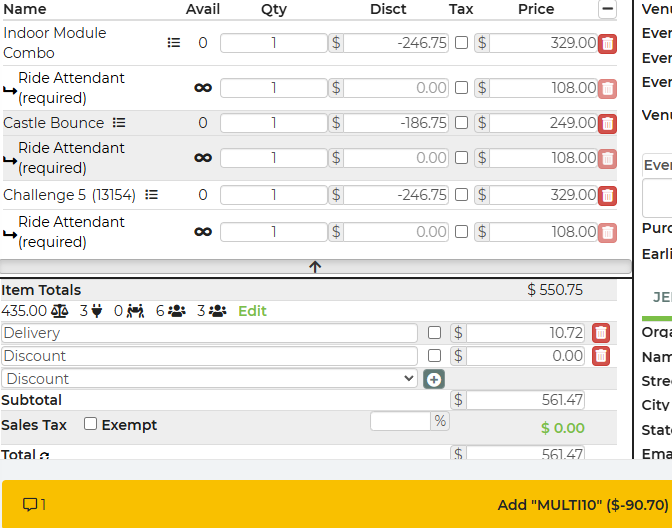Apply the Add "MULTI10" discount button
This screenshot has width=672, height=528.
(582, 504)
